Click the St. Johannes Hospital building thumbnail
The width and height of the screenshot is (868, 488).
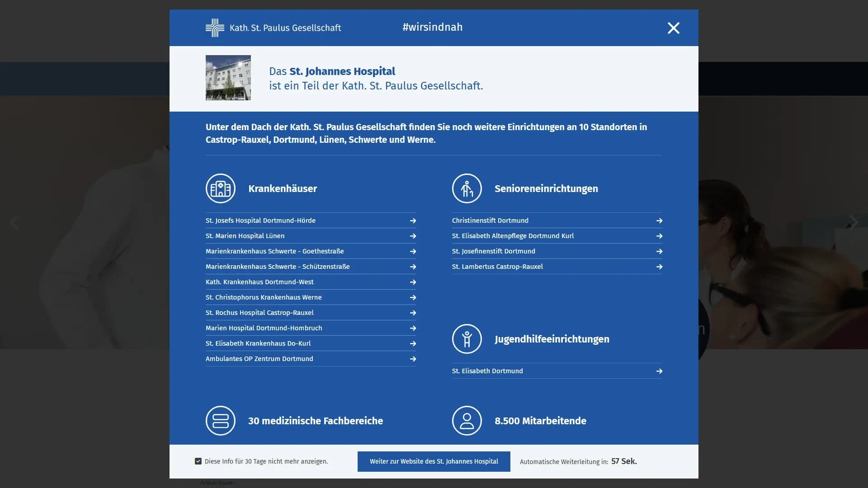click(x=228, y=77)
